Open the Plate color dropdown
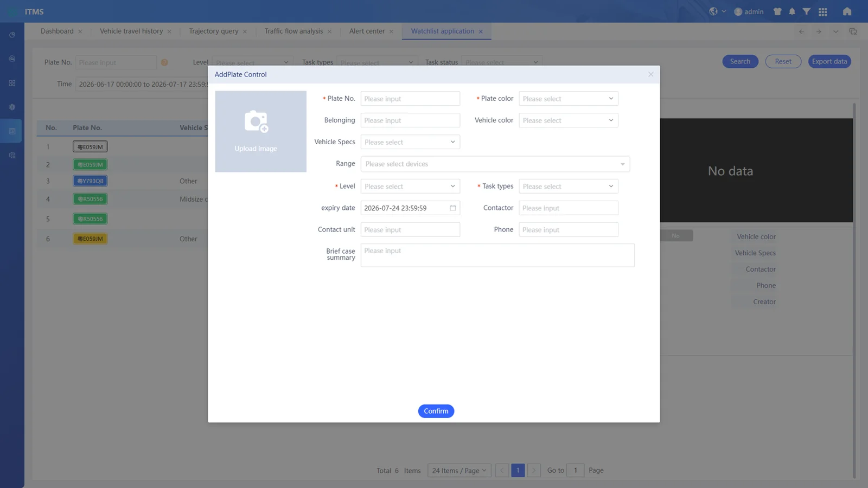Image resolution: width=868 pixels, height=488 pixels. (568, 99)
